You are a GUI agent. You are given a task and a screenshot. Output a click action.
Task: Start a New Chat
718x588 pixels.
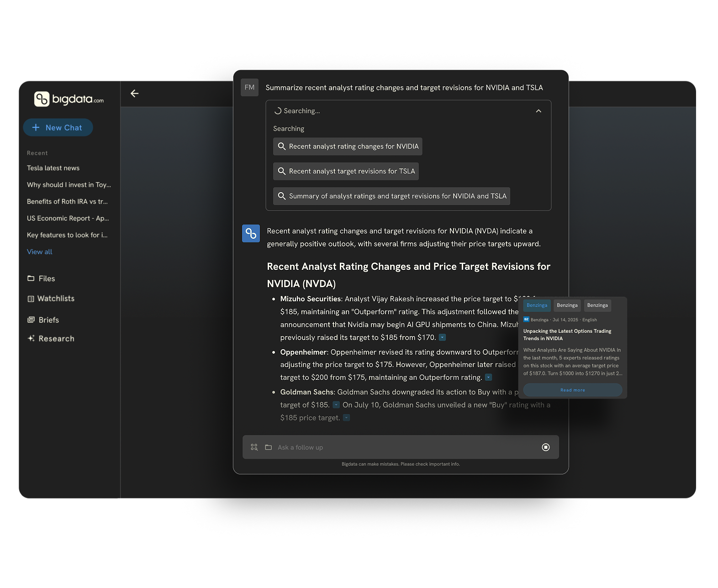(58, 128)
